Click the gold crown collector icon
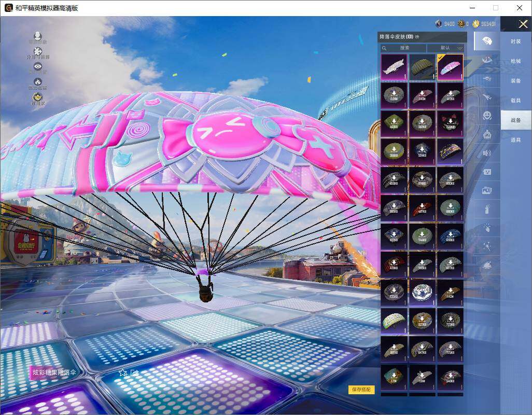 38,98
